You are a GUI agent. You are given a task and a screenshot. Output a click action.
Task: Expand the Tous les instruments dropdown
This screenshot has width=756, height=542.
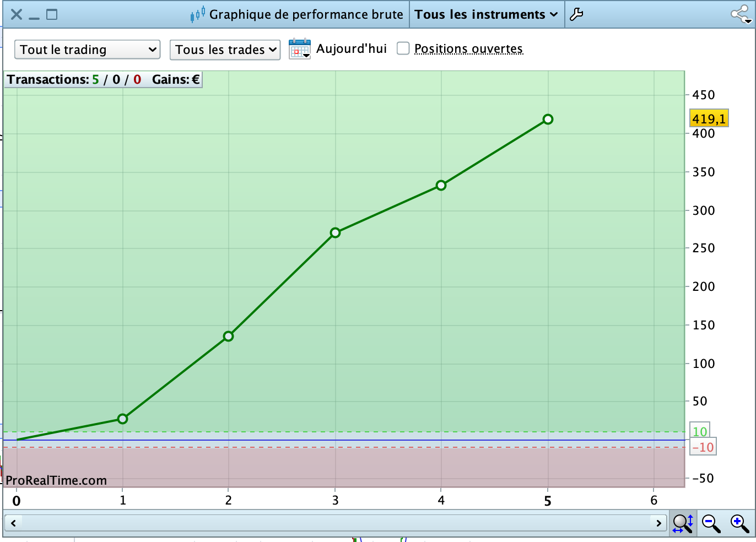(487, 14)
